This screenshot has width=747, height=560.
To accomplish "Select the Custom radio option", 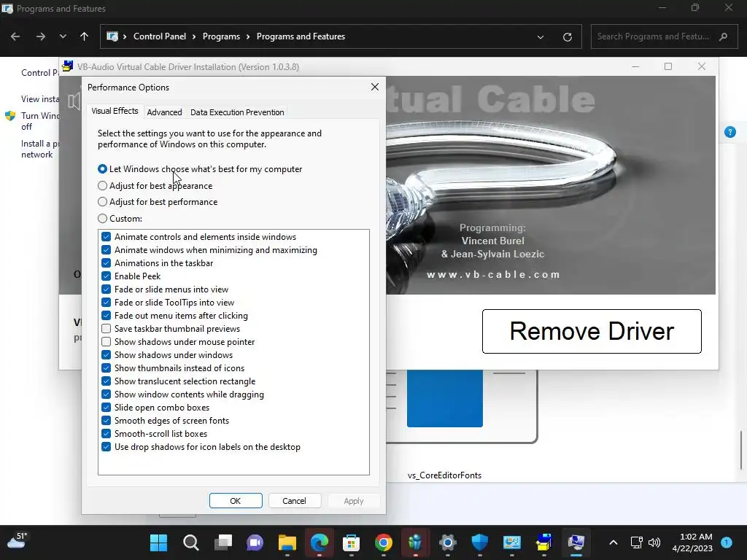I will (102, 219).
